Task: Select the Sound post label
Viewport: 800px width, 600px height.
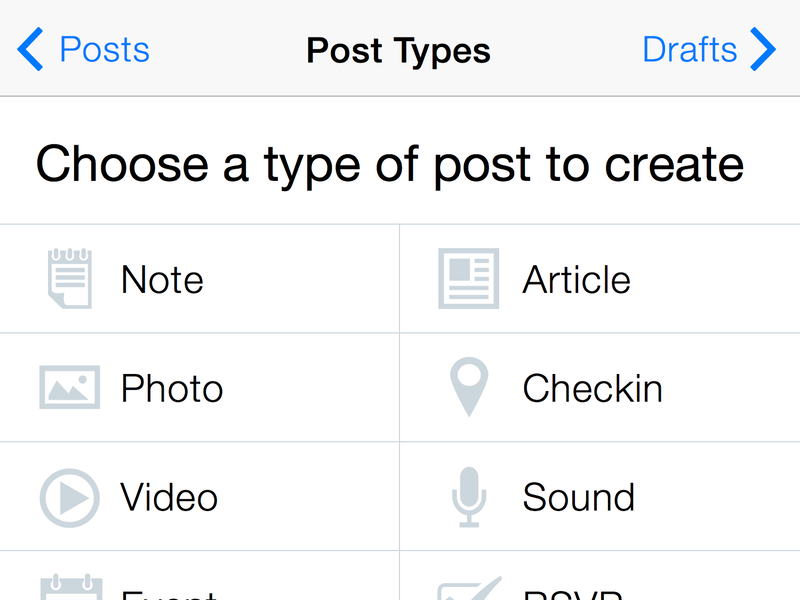Action: coord(579,497)
